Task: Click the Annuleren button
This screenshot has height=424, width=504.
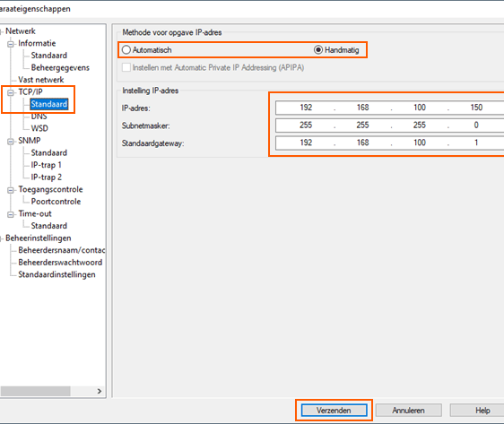Action: [409, 411]
